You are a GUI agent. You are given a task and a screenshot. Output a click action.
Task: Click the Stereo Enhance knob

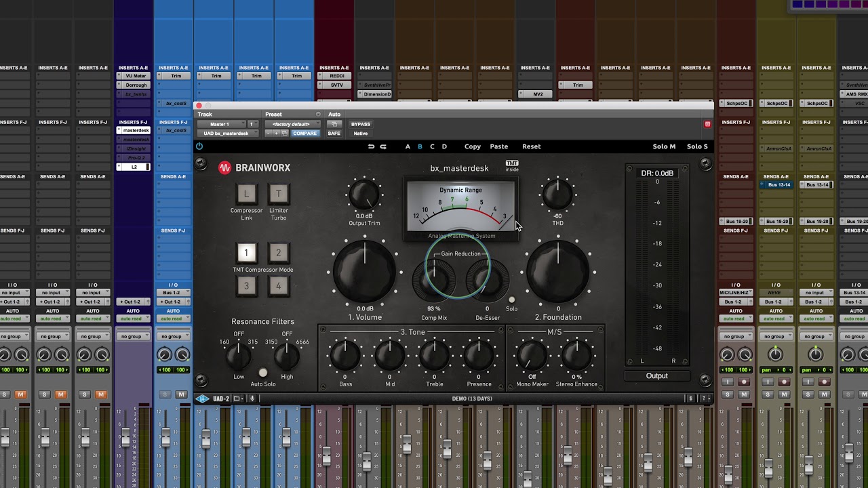(x=576, y=354)
